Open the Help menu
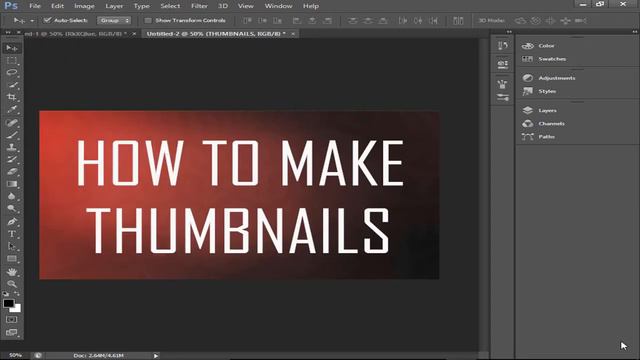 point(311,6)
